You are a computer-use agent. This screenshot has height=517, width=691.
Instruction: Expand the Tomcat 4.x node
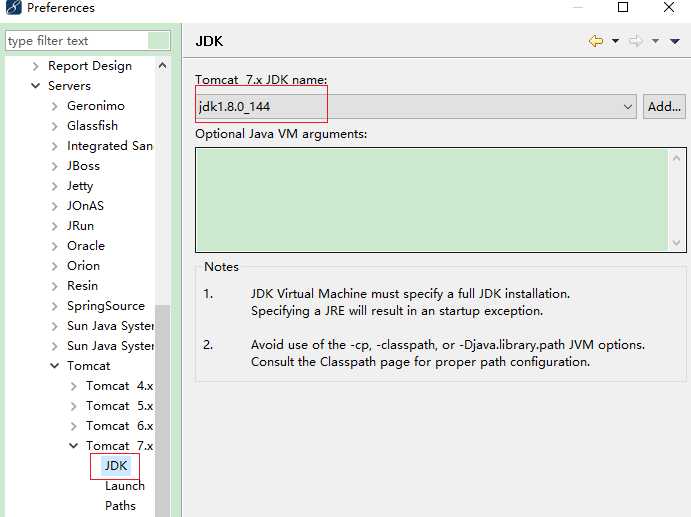pyautogui.click(x=74, y=386)
